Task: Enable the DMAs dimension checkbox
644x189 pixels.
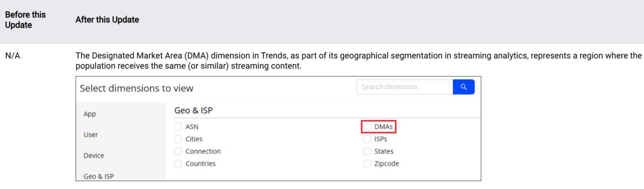Action: point(367,127)
